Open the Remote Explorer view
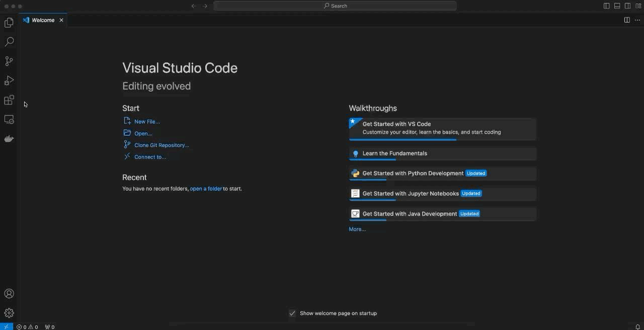The height and width of the screenshot is (330, 644). 9,119
